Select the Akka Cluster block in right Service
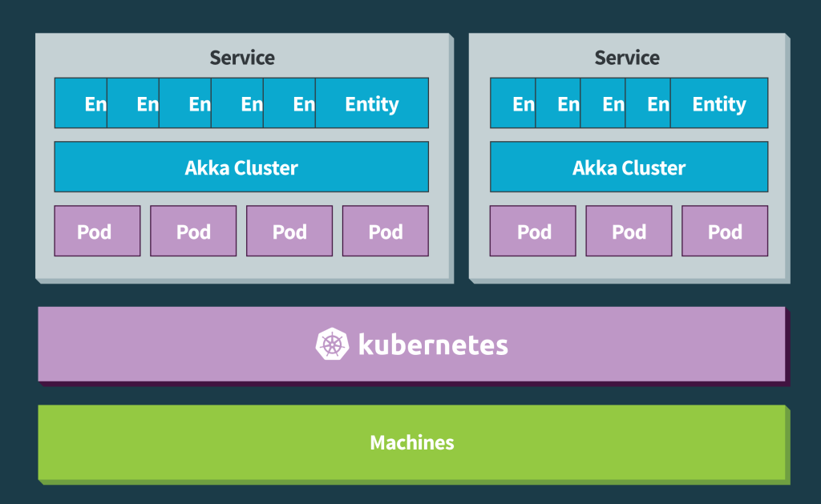821x504 pixels. click(629, 167)
